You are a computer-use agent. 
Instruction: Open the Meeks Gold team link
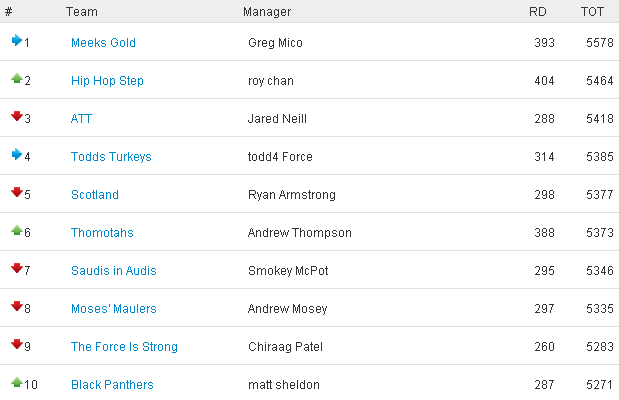click(103, 43)
